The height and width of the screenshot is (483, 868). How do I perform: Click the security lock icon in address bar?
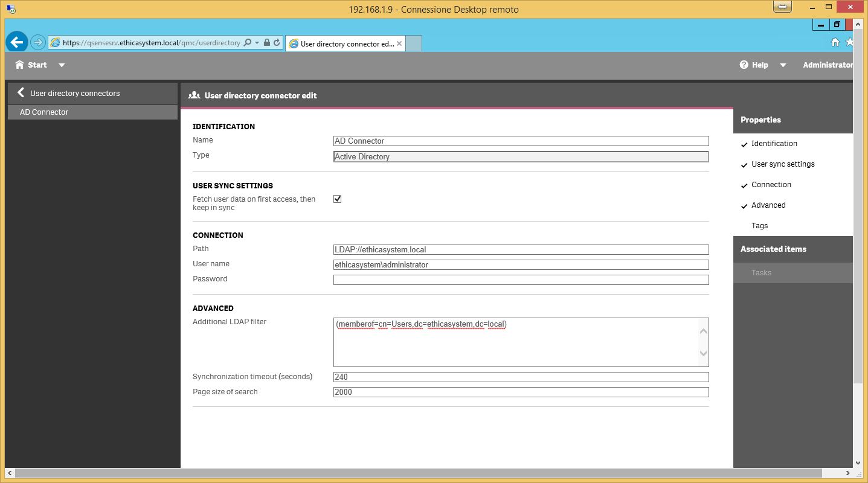pyautogui.click(x=267, y=43)
